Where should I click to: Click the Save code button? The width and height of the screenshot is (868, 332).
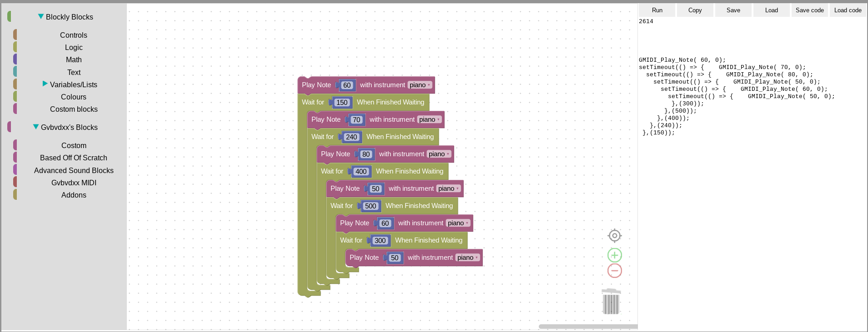pos(809,10)
